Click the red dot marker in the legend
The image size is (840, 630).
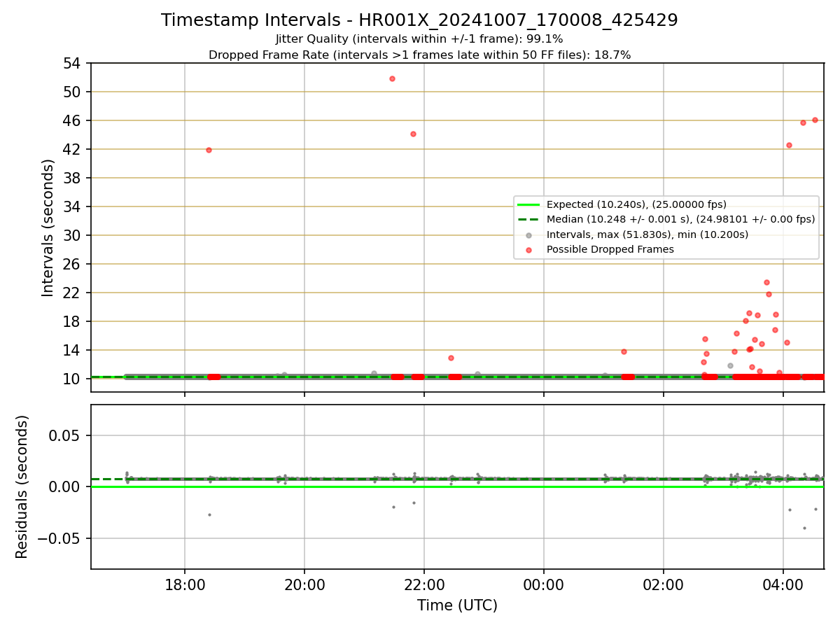(x=529, y=249)
